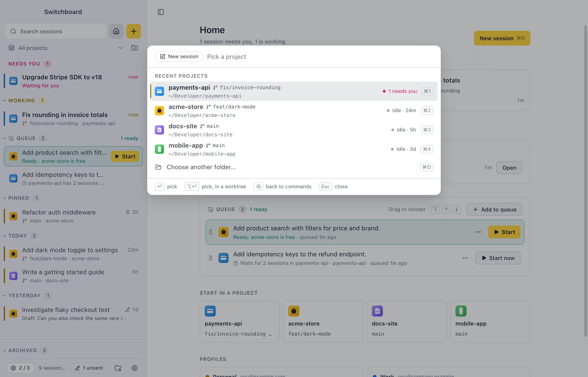Click Start for product search queue card
The height and width of the screenshot is (377, 588).
point(504,232)
